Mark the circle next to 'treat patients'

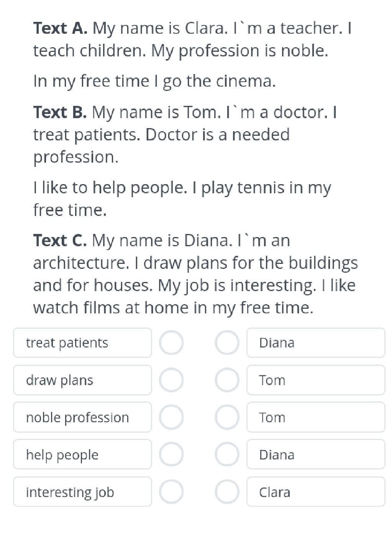[171, 343]
